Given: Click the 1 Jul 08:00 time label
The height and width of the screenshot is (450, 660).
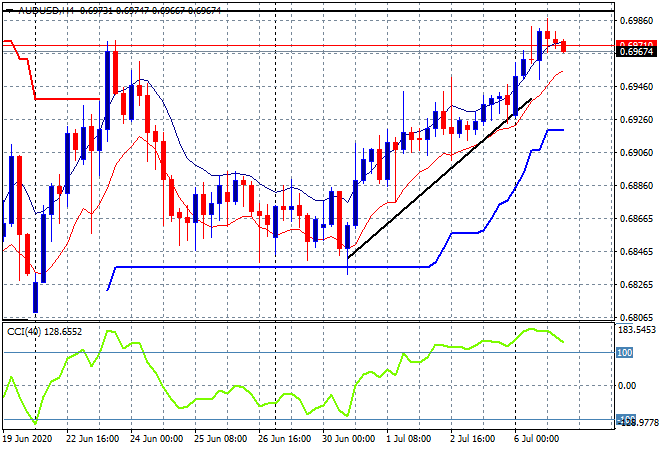Looking at the screenshot, I should coord(409,439).
